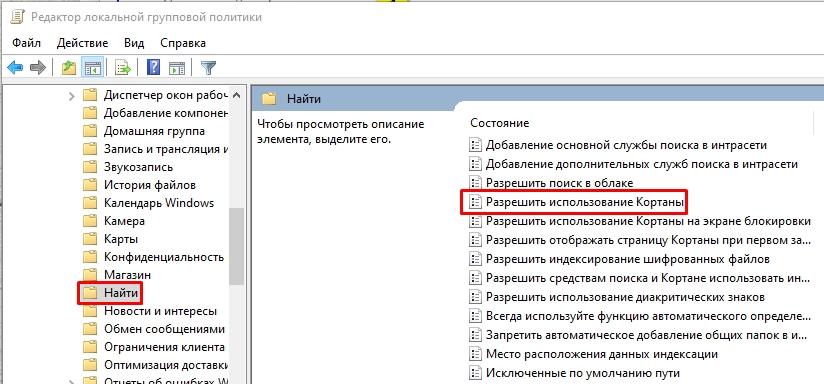Viewport: 824px width, 384px height.
Task: Click the policy editor title bar icon
Action: point(17,17)
